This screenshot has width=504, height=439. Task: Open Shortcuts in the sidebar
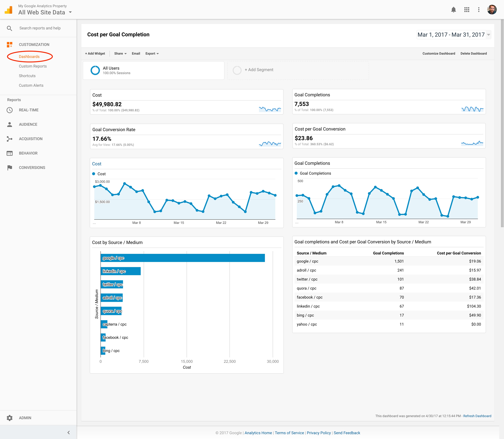27,76
